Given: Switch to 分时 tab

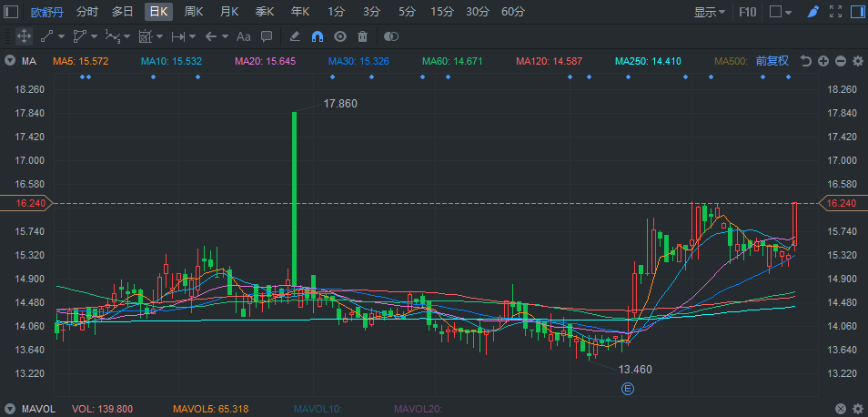Looking at the screenshot, I should 87,12.
